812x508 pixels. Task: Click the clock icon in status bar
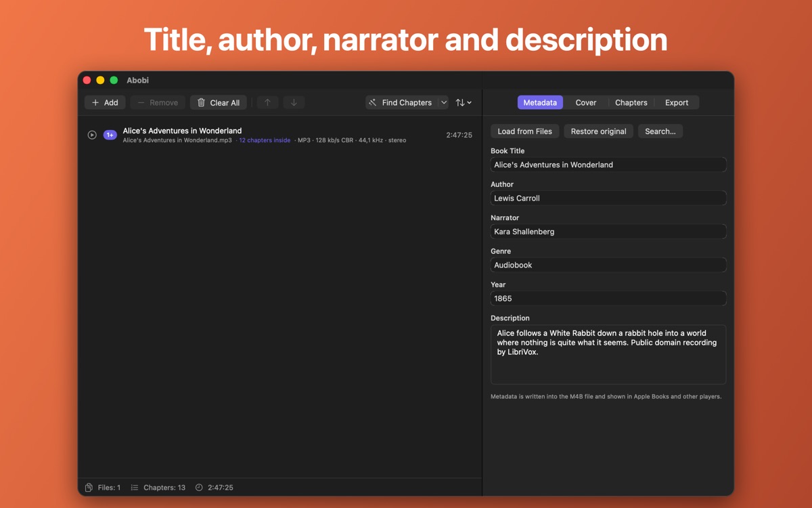(199, 488)
